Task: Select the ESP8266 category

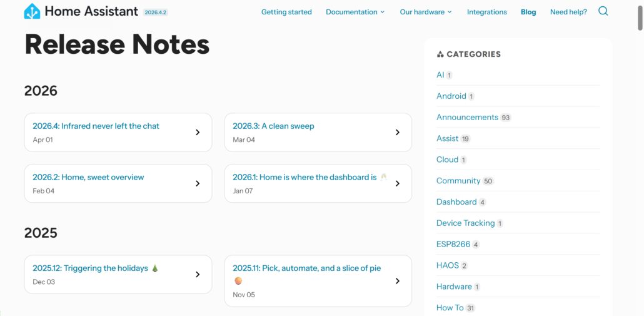Action: pyautogui.click(x=453, y=244)
